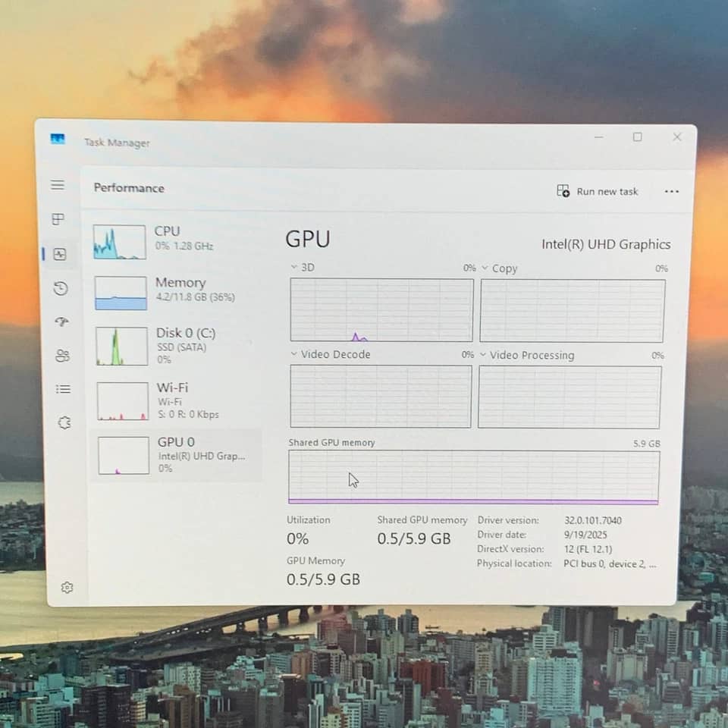Click the large GPU heading
Viewport: 728px width, 728px height.
click(x=308, y=239)
